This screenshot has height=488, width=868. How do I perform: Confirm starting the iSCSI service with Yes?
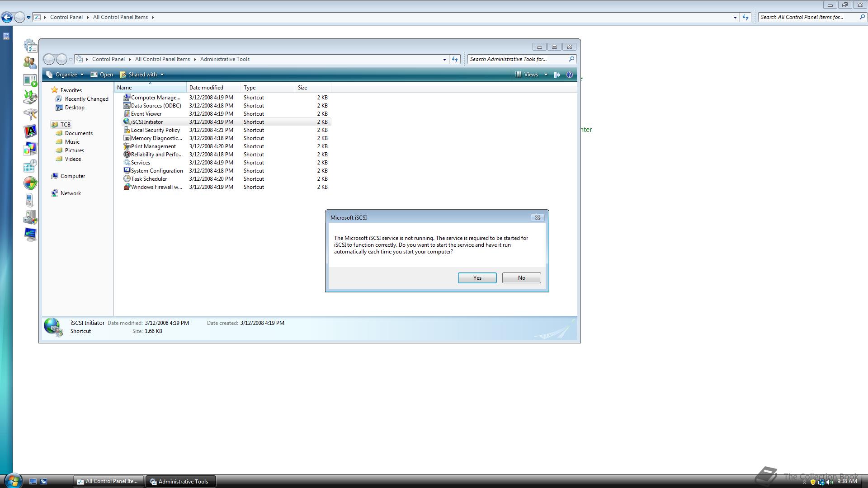pos(477,278)
